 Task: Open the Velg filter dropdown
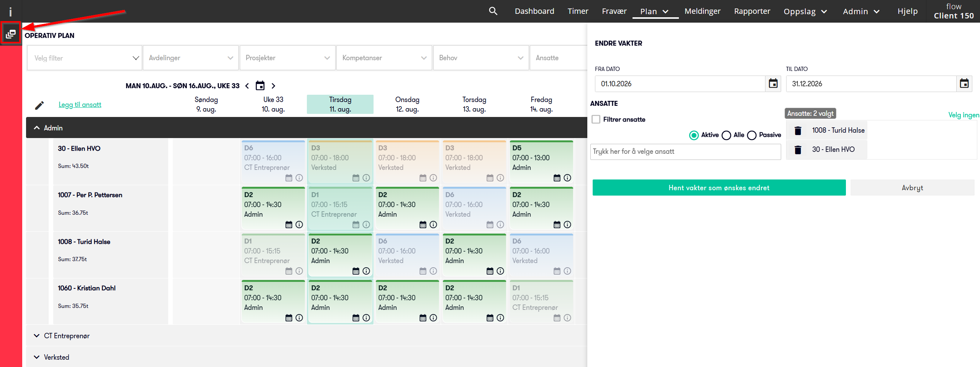coord(85,58)
